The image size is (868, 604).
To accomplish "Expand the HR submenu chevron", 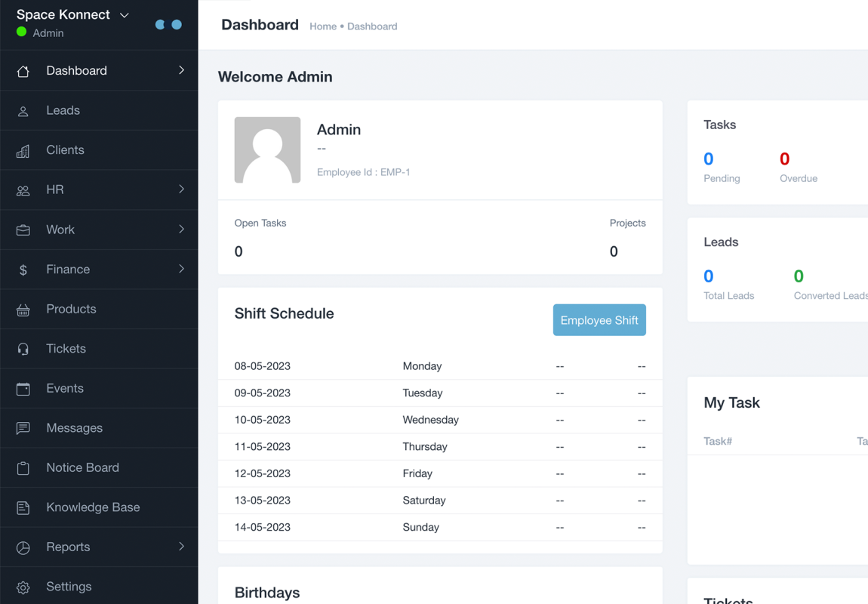I will coord(182,189).
